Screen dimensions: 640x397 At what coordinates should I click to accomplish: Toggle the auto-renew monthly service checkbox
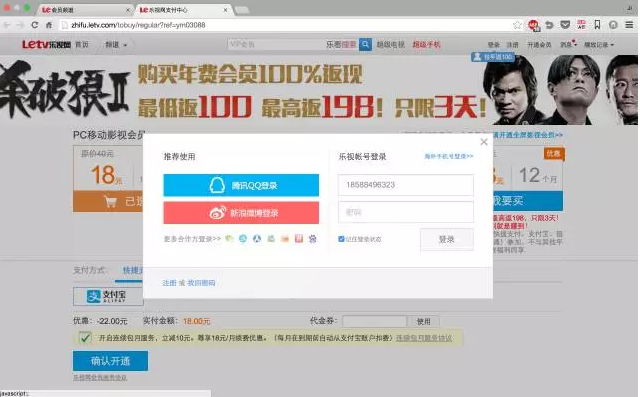85,338
